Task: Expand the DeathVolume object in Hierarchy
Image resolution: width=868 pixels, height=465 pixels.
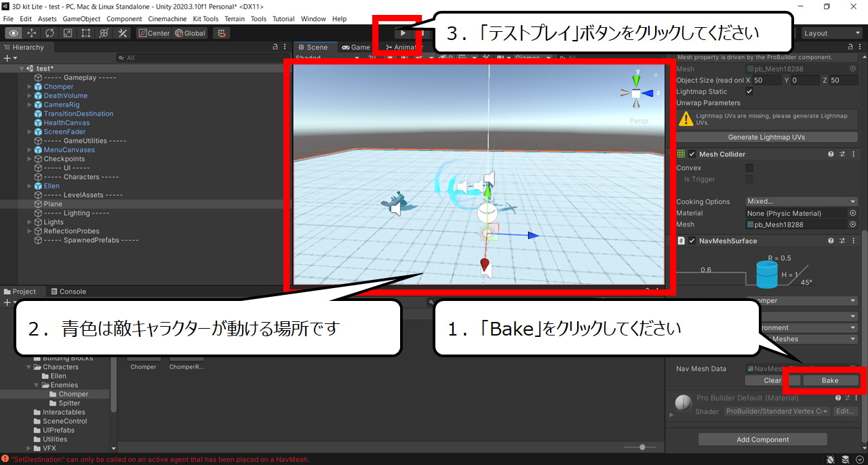Action: (29, 96)
